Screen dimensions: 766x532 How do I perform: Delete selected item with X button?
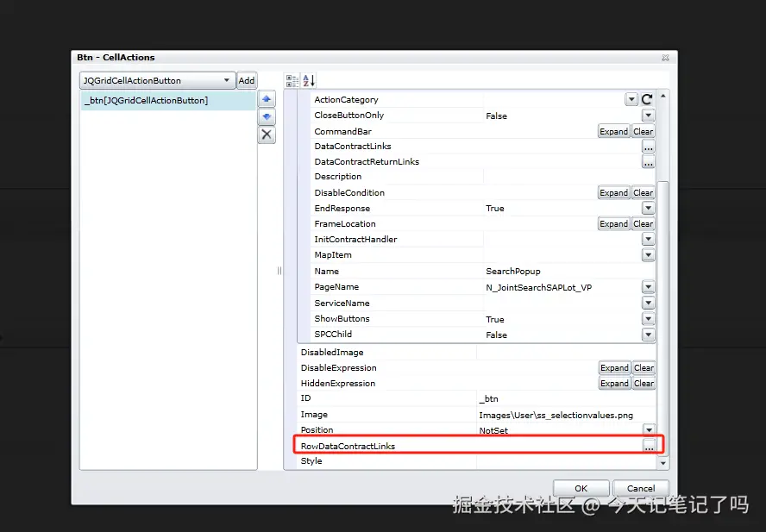(x=267, y=135)
